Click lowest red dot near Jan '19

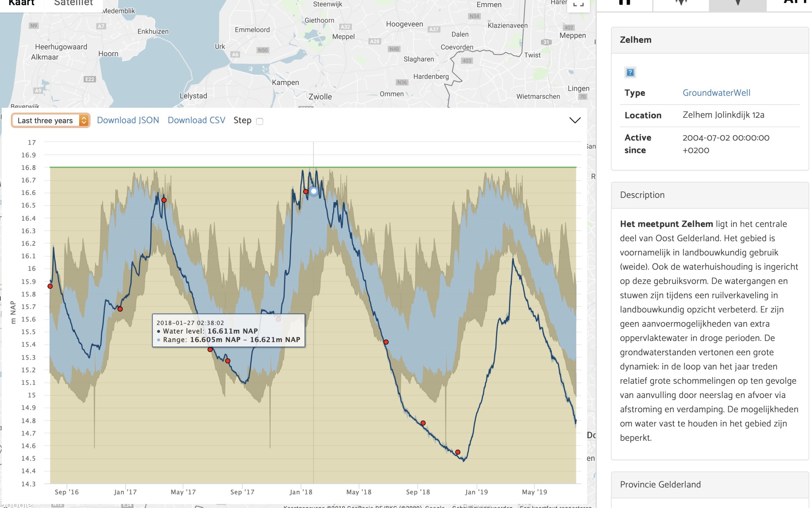tap(458, 452)
